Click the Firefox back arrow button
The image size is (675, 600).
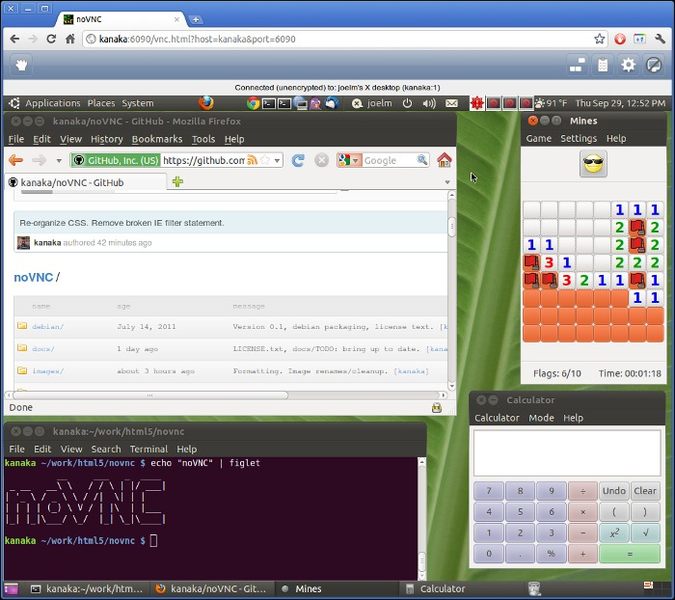[x=16, y=160]
